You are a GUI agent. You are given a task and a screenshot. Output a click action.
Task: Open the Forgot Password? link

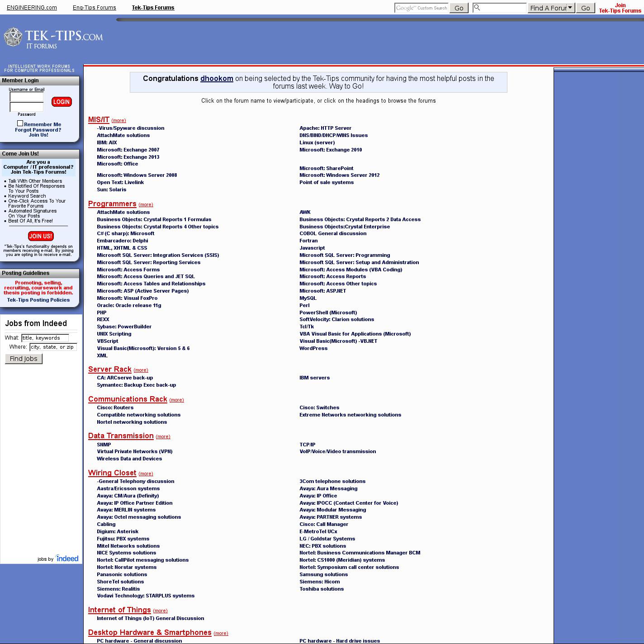click(38, 130)
